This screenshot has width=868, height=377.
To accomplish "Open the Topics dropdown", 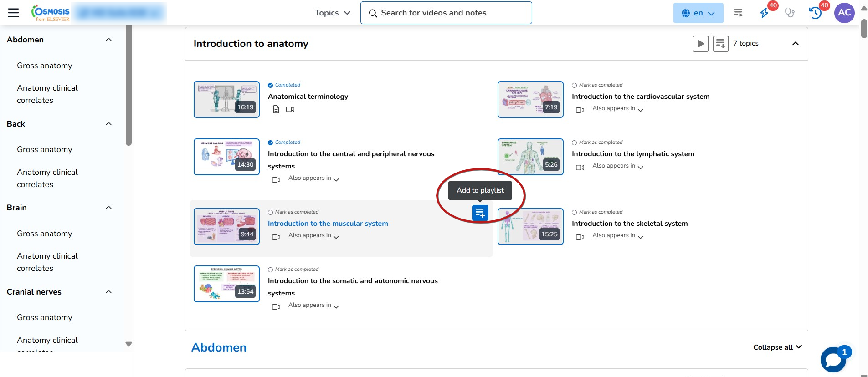I will click(332, 13).
